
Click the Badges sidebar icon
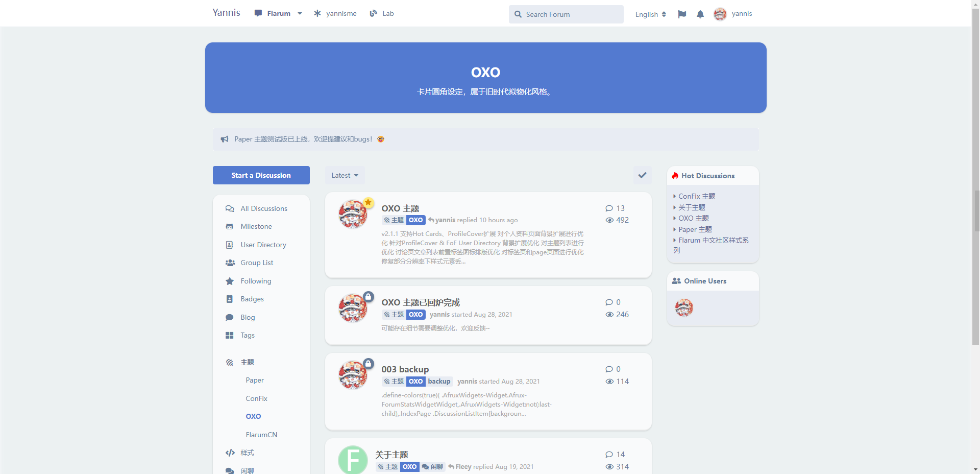tap(230, 299)
